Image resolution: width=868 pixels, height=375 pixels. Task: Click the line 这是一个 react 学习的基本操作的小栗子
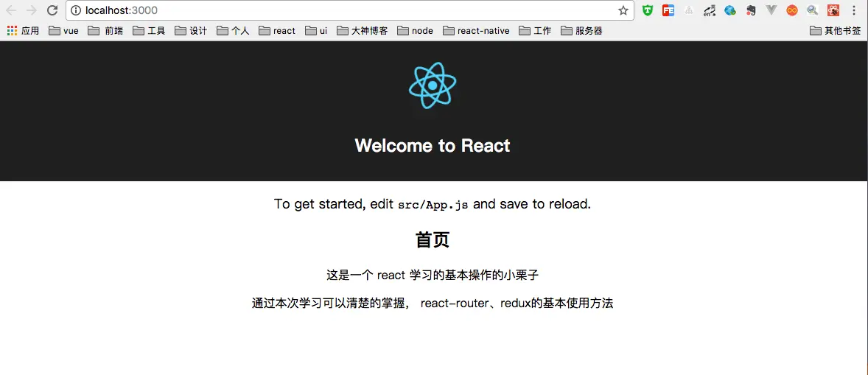pyautogui.click(x=433, y=275)
